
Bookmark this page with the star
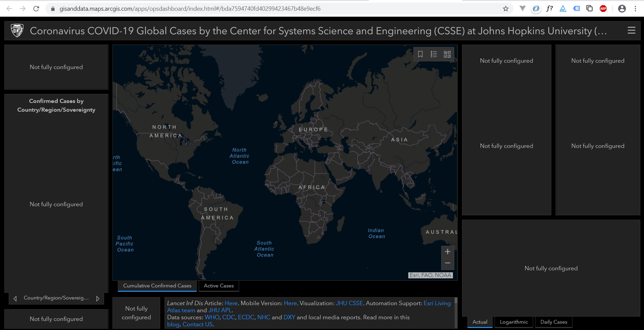(x=506, y=9)
